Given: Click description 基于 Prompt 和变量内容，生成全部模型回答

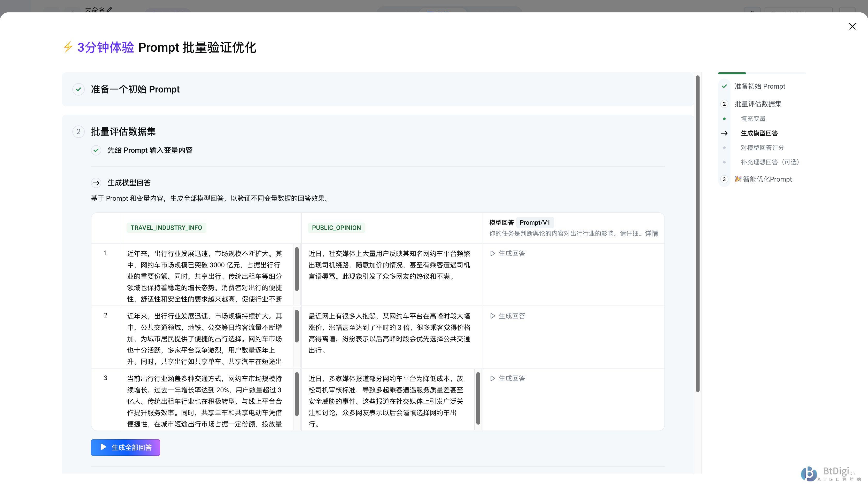Looking at the screenshot, I should pyautogui.click(x=210, y=198).
